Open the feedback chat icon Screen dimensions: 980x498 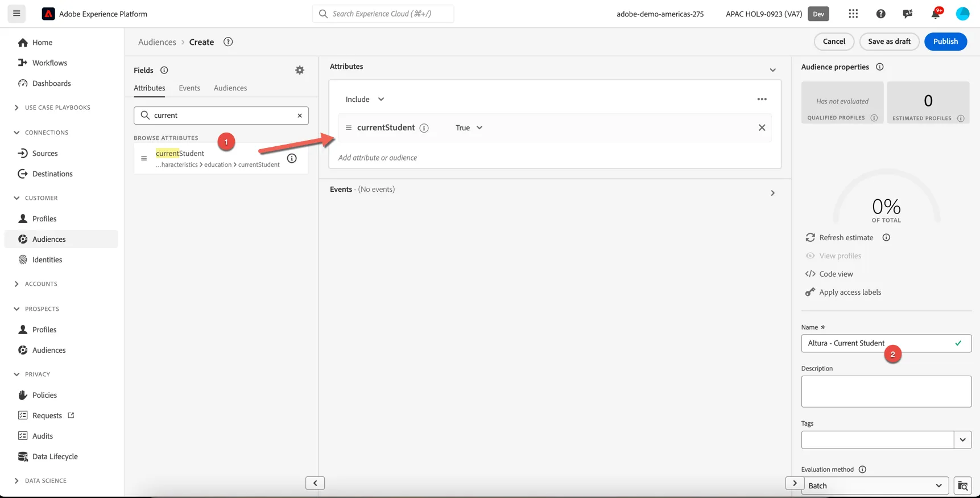(908, 14)
